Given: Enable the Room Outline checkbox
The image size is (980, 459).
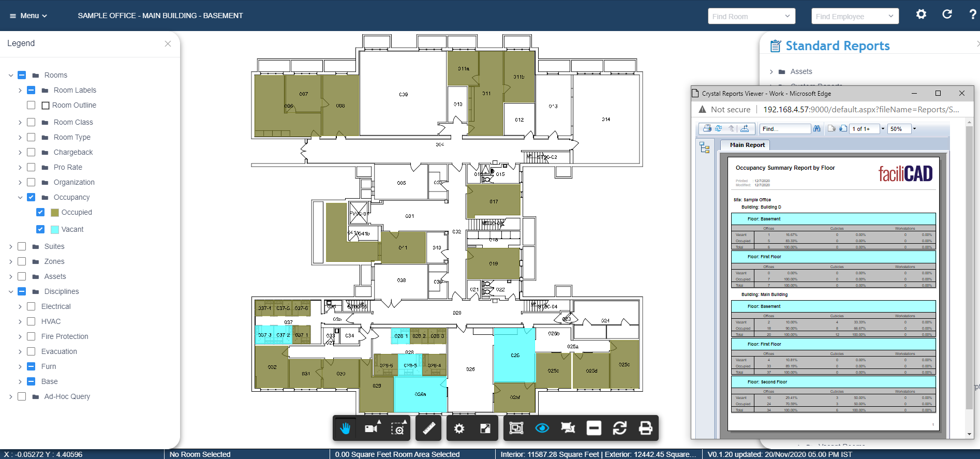Looking at the screenshot, I should click(x=31, y=105).
